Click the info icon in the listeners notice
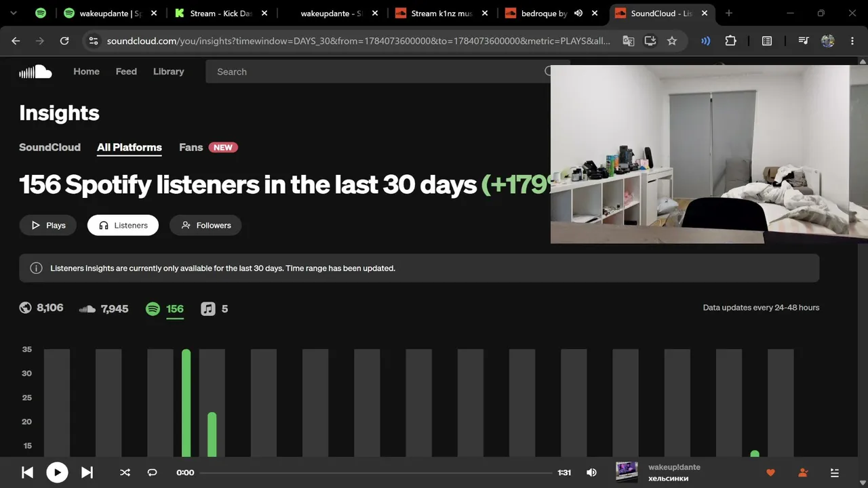The image size is (868, 488). 37,268
